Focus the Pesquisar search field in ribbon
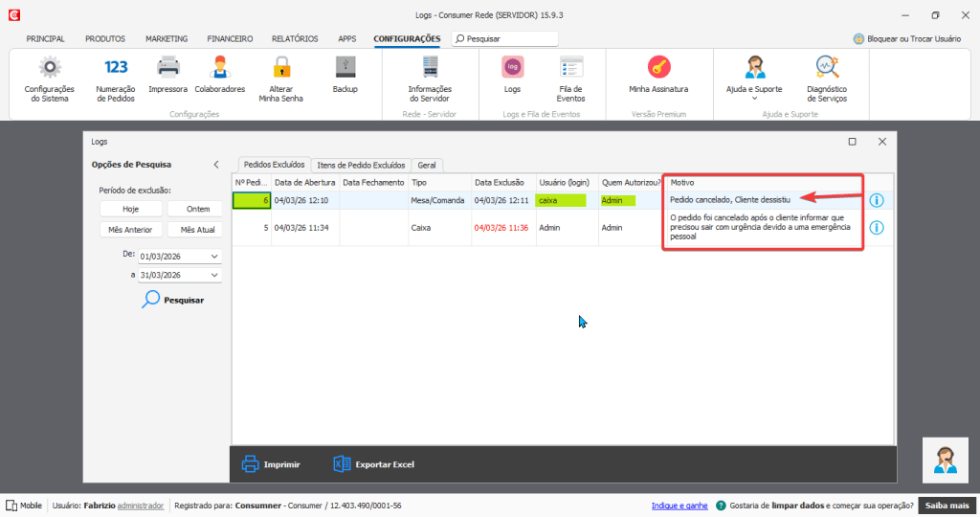Viewport: 980px width, 517px height. tap(505, 38)
